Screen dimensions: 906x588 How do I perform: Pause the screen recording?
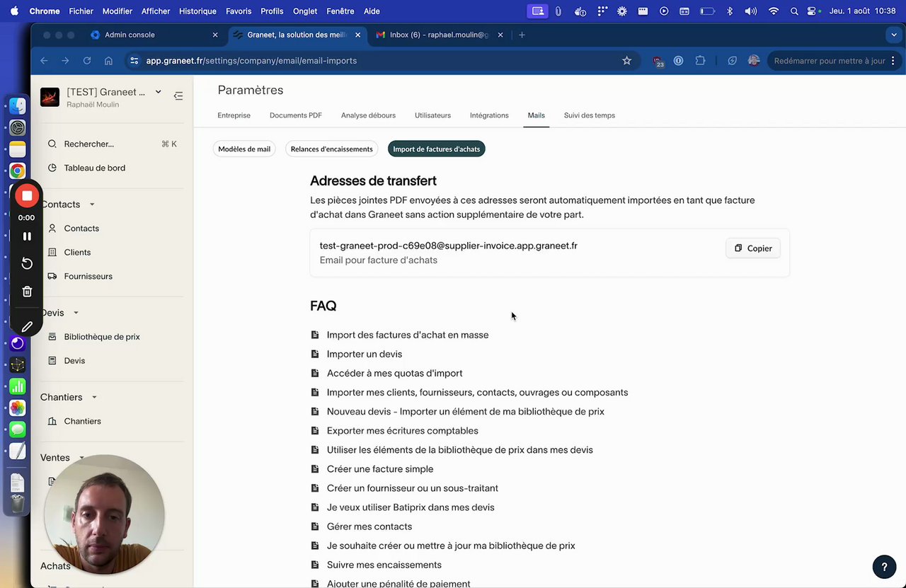pos(27,236)
